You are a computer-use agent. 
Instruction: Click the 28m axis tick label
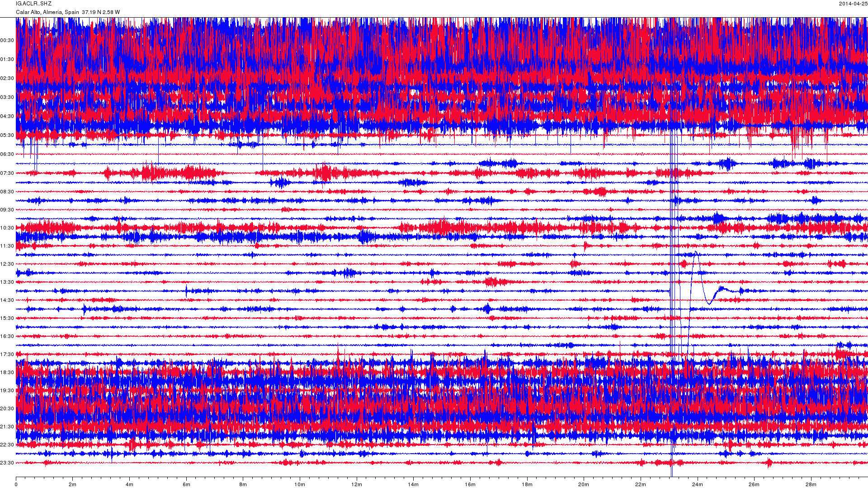pos(811,485)
